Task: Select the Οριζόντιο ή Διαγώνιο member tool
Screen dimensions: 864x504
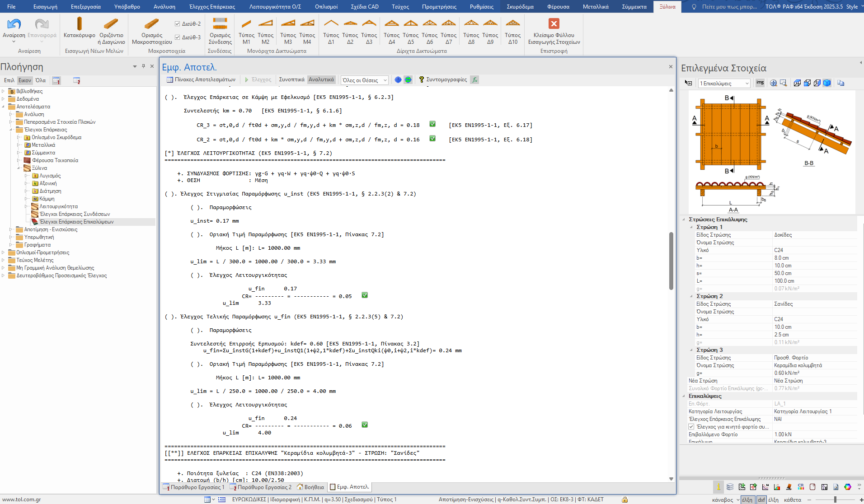Action: point(111,24)
